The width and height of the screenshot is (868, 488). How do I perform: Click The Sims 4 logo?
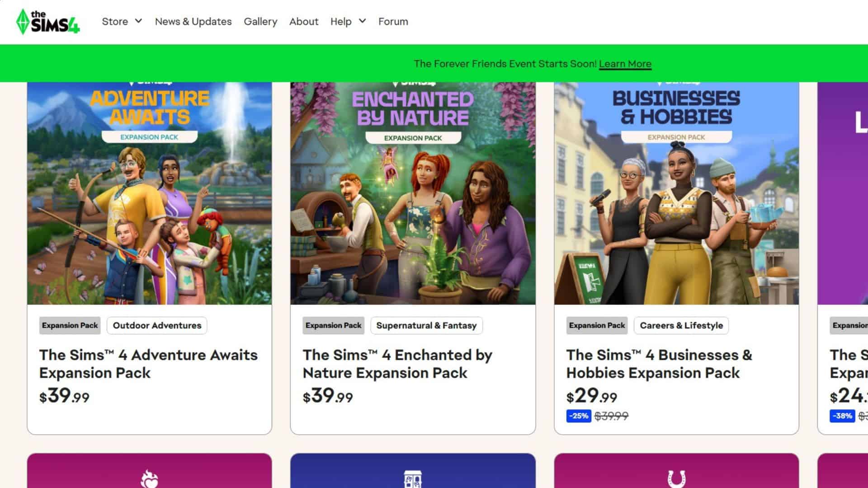pyautogui.click(x=48, y=22)
